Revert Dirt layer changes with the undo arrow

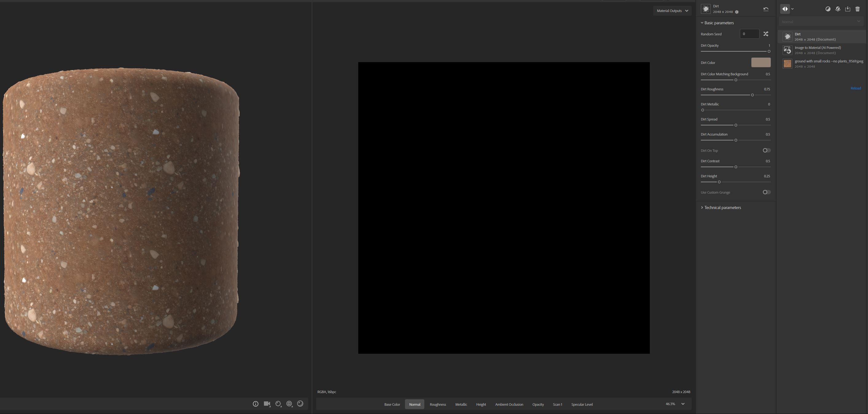[x=765, y=9]
